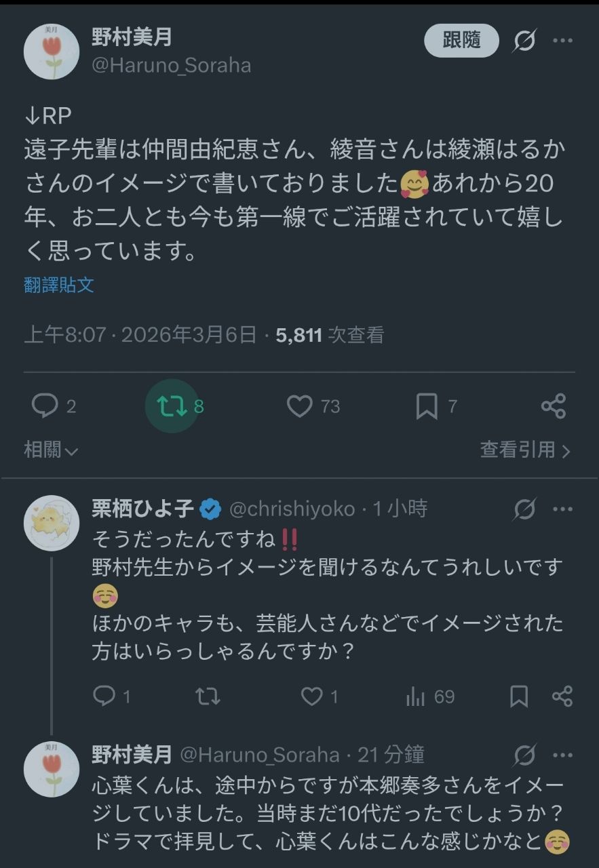
Task: Open more options for main post
Action: (562, 41)
